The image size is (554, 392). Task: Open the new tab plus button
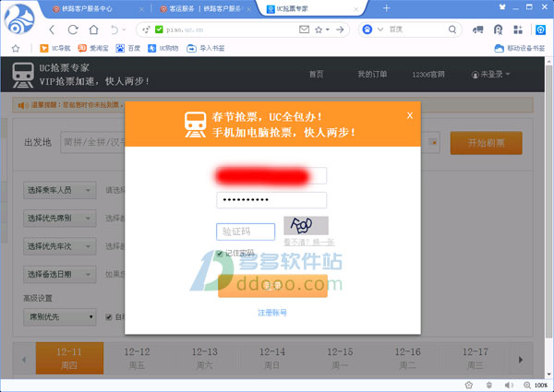(387, 8)
